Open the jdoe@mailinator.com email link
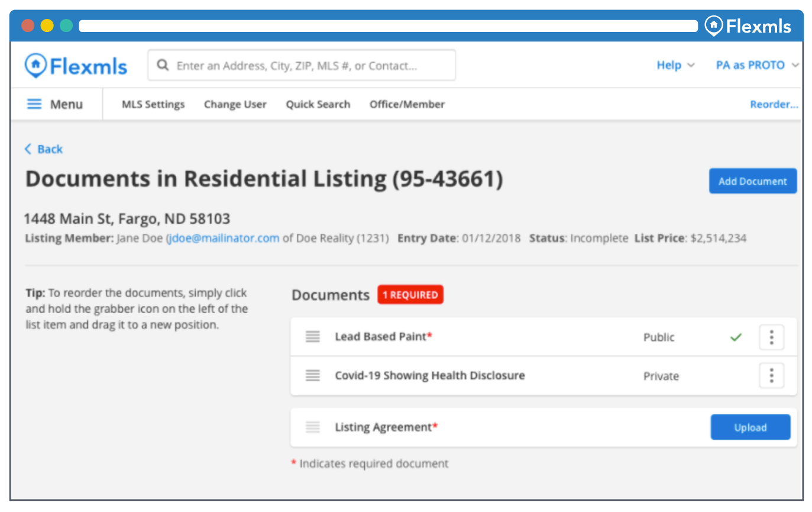Image resolution: width=812 pixels, height=512 pixels. (x=224, y=239)
